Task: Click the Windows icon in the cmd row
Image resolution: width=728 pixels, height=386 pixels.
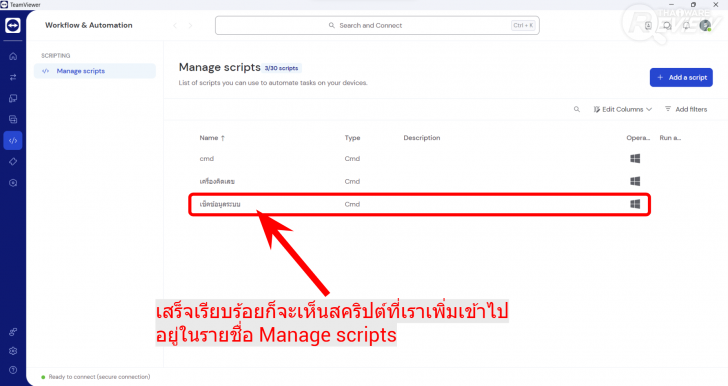Action: pyautogui.click(x=635, y=158)
